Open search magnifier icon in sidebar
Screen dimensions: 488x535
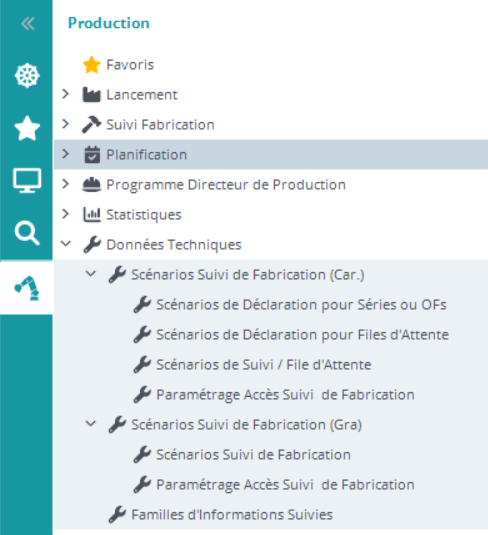(27, 233)
